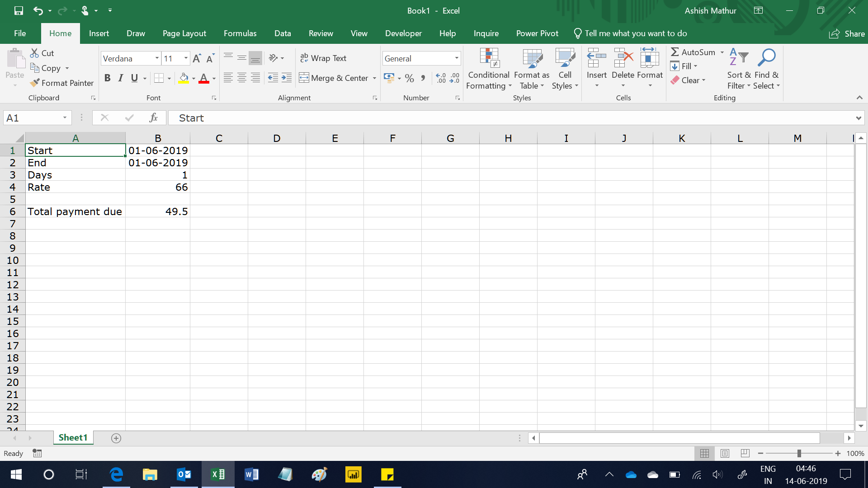Add a new sheet with the plus button
The width and height of the screenshot is (868, 488).
point(116,437)
